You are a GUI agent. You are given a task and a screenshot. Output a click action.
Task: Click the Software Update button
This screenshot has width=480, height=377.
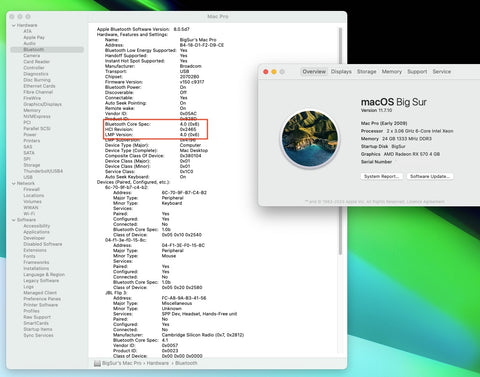click(x=430, y=176)
